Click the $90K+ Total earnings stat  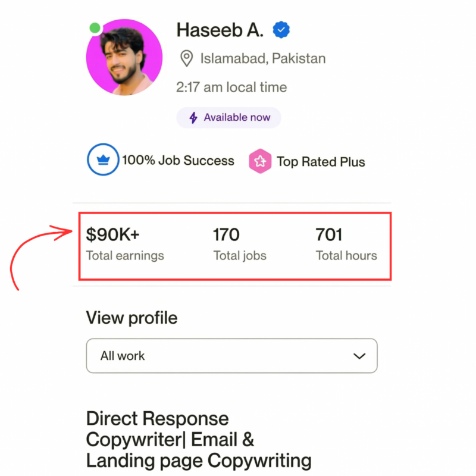pyautogui.click(x=124, y=244)
